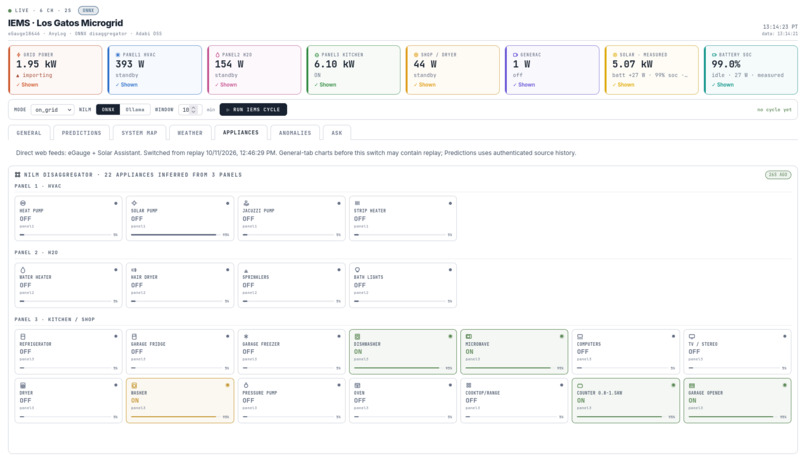Open the Predictions tab
The image size is (806, 460).
point(81,133)
